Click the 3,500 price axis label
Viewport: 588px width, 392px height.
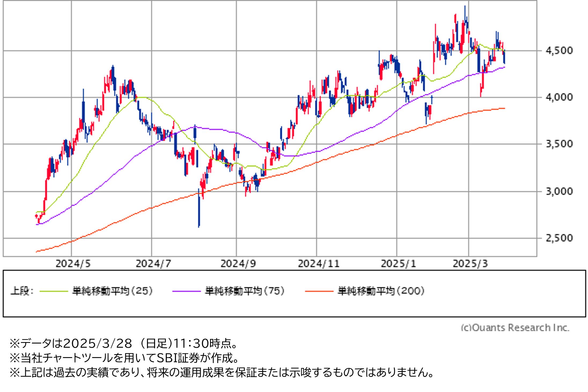point(559,144)
